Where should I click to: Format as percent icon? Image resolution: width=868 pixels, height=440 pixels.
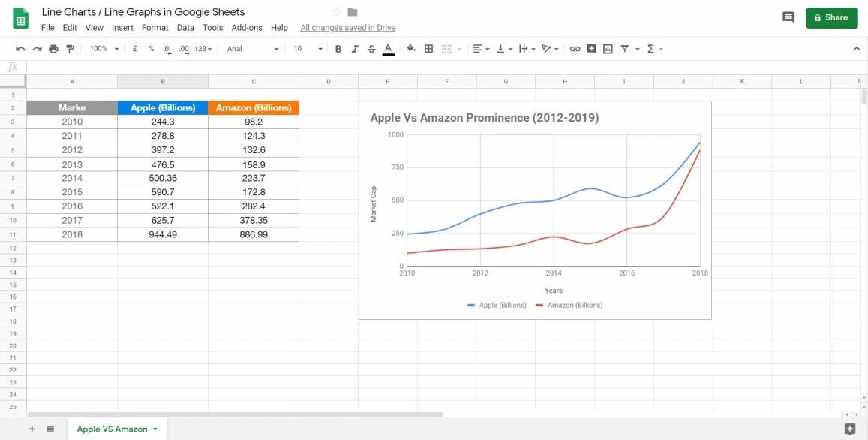coord(151,49)
